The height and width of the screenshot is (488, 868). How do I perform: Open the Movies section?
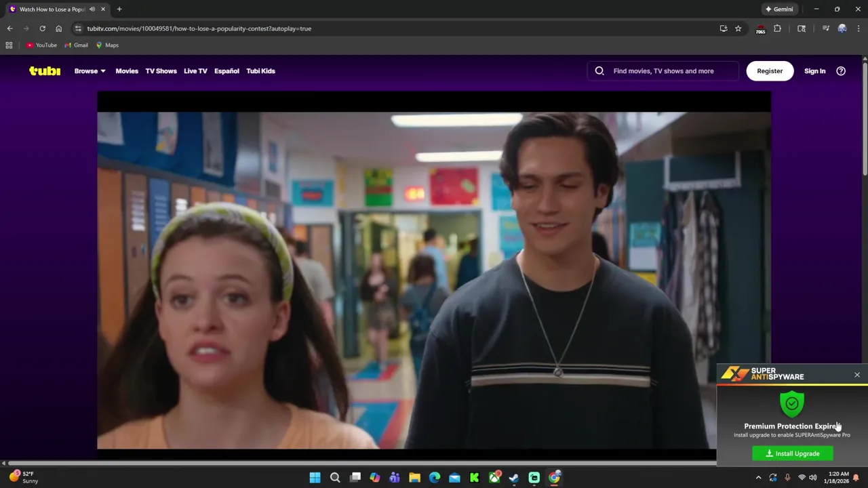click(x=127, y=70)
